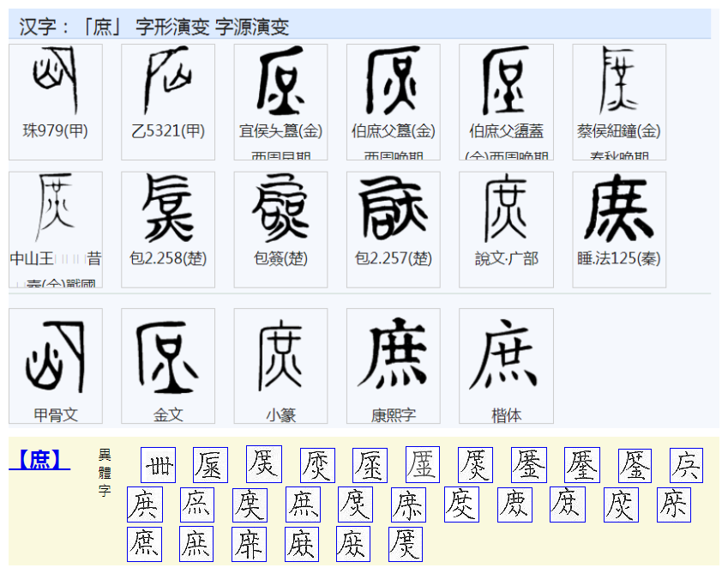View the 包2.257(楚) character form image
728x574 pixels.
point(393,210)
